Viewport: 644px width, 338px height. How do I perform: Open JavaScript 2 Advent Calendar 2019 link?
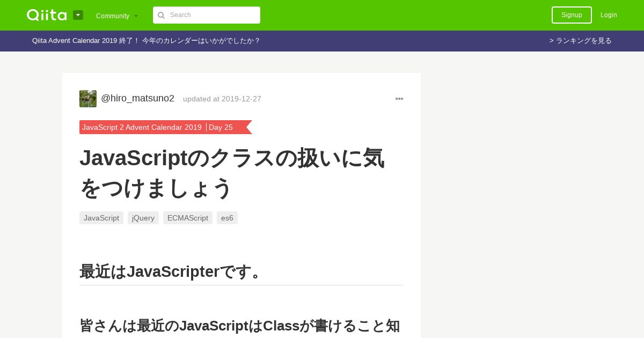pyautogui.click(x=142, y=127)
